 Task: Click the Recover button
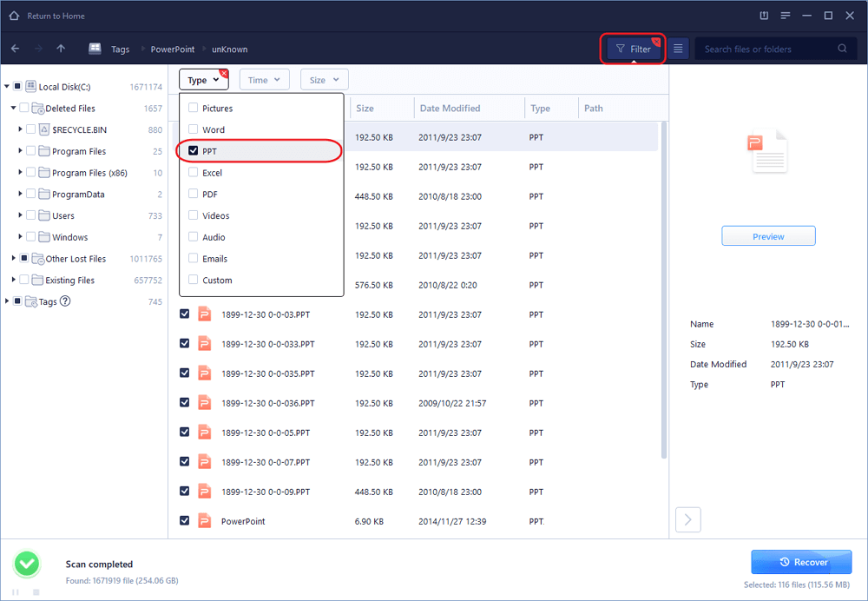801,562
